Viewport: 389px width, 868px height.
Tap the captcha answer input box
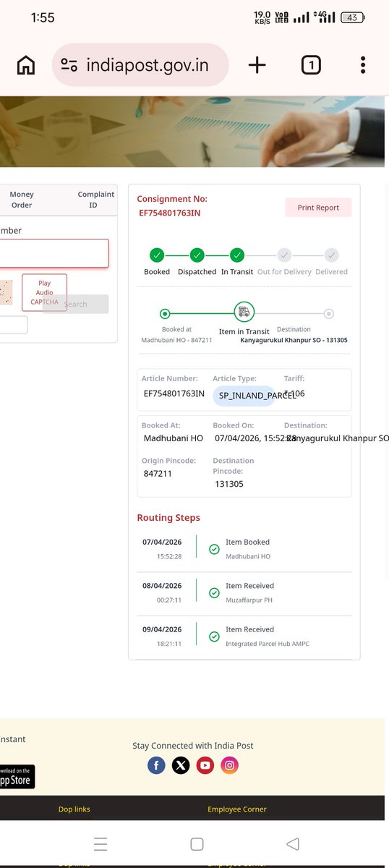[14, 325]
